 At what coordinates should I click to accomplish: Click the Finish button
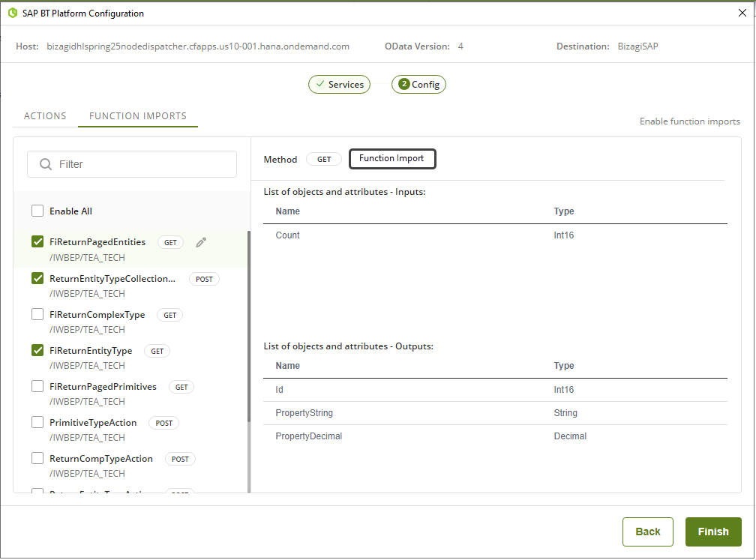(712, 532)
